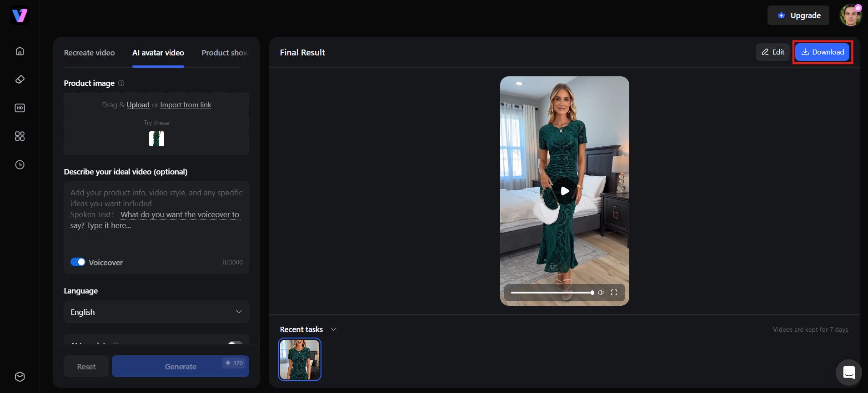Click the info icon beside Product image
The height and width of the screenshot is (393, 868).
(x=121, y=83)
